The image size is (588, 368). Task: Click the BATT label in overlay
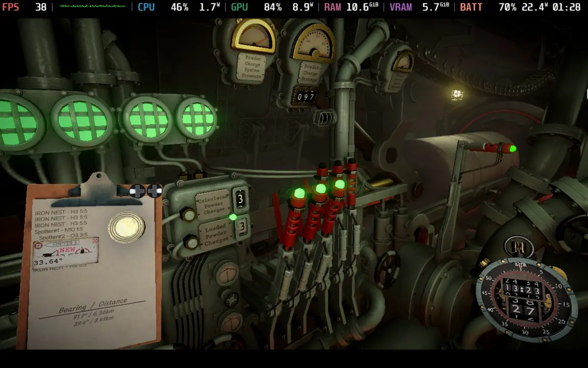coord(471,7)
